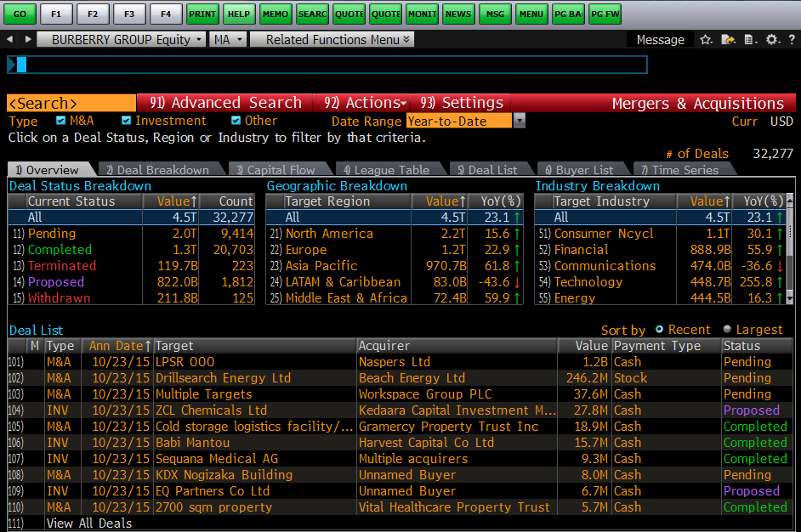Click the View All Deals link
The height and width of the screenshot is (532, 801).
pos(89,524)
